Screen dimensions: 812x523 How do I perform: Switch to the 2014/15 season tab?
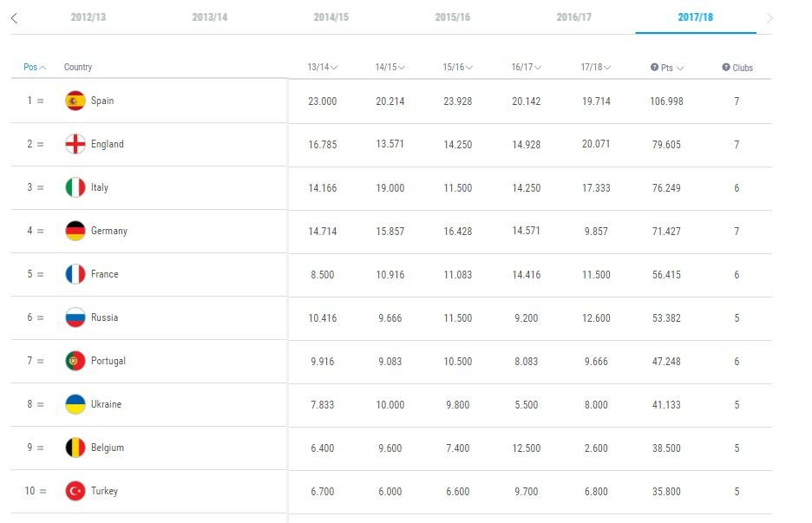[x=331, y=17]
